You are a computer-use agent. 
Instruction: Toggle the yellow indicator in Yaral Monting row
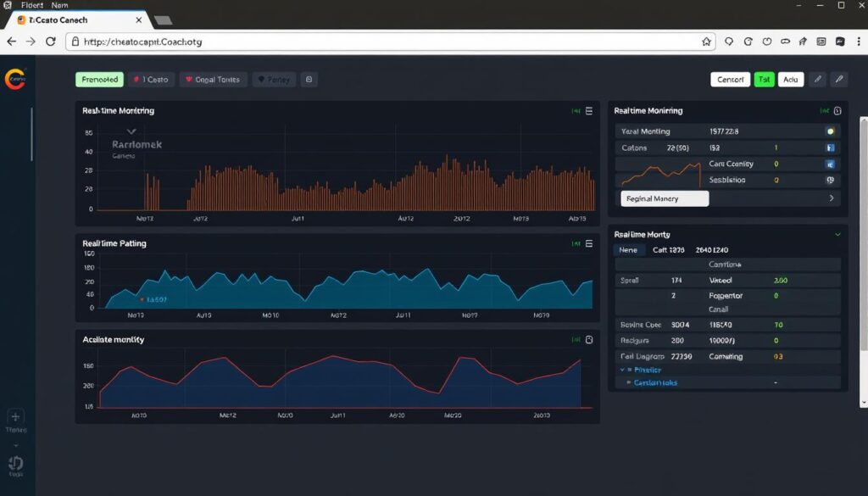[830, 131]
